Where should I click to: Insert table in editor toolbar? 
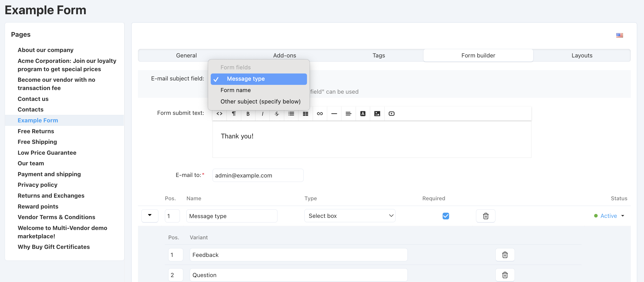(305, 114)
